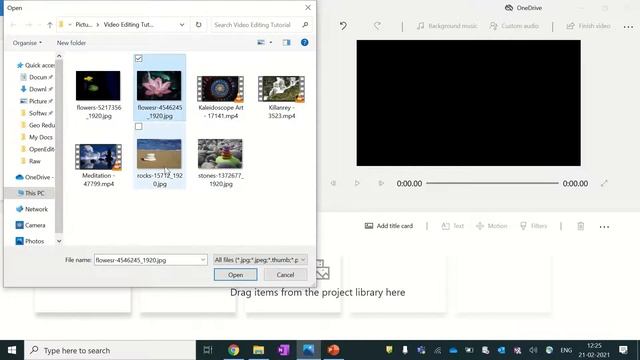Screen dimensions: 640x360
Task: Change the view layout icon
Action: (x=261, y=42)
